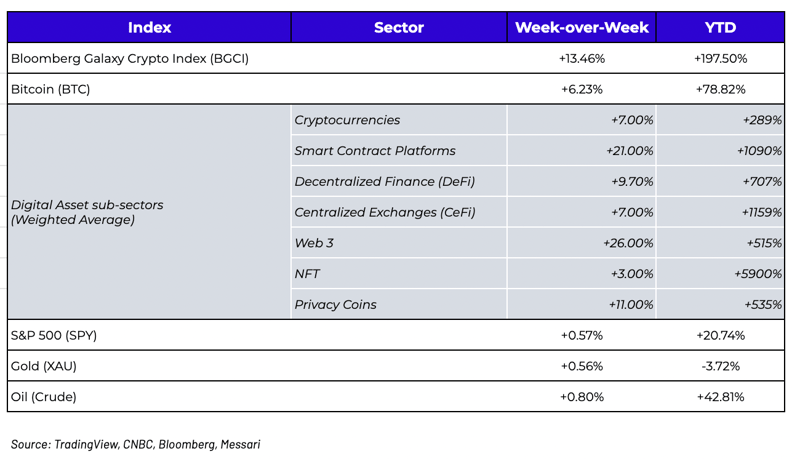The height and width of the screenshot is (459, 800).
Task: Click the Centralized Exchanges (CeFi) cell
Action: (x=385, y=212)
